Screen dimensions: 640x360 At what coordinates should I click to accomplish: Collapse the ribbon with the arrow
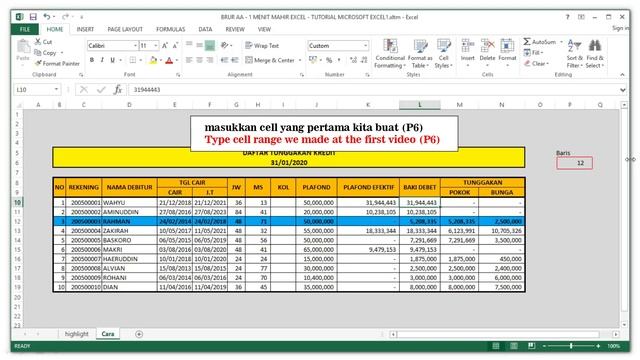[x=622, y=75]
